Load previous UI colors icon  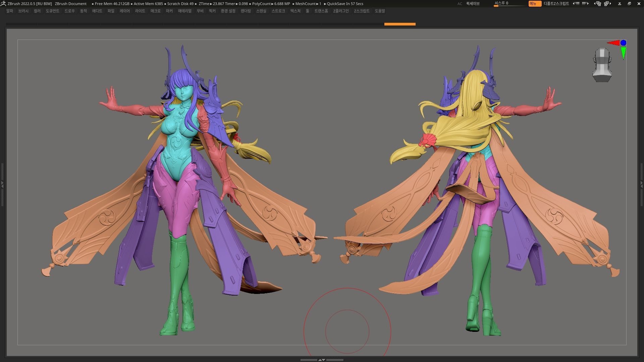(x=576, y=4)
